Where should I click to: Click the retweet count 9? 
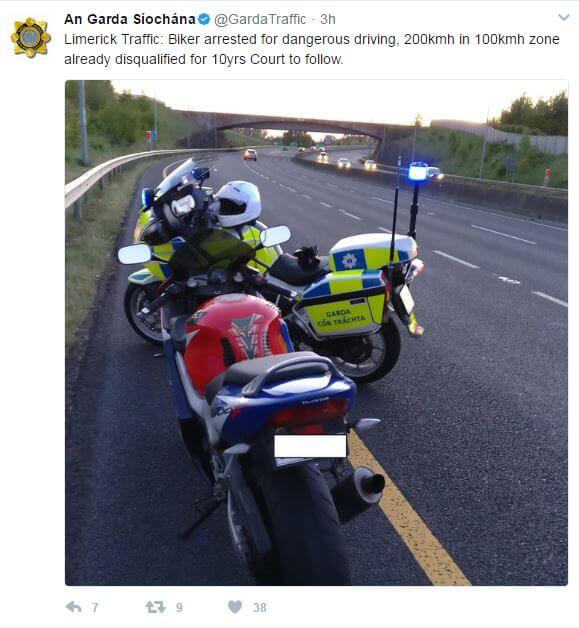pos(179,608)
